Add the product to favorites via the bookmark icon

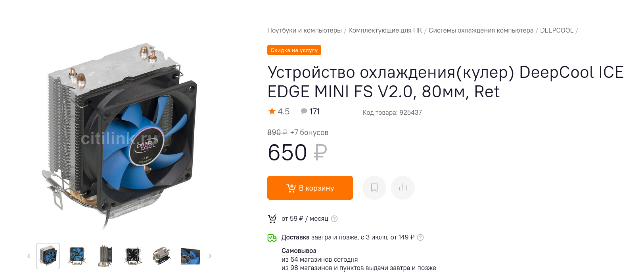coord(374,188)
